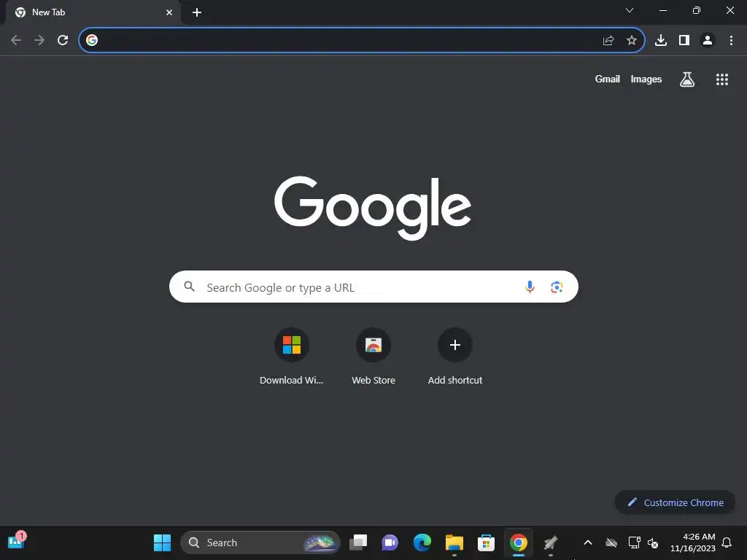Search by image with the Lens icon
The height and width of the screenshot is (560, 747).
click(557, 287)
